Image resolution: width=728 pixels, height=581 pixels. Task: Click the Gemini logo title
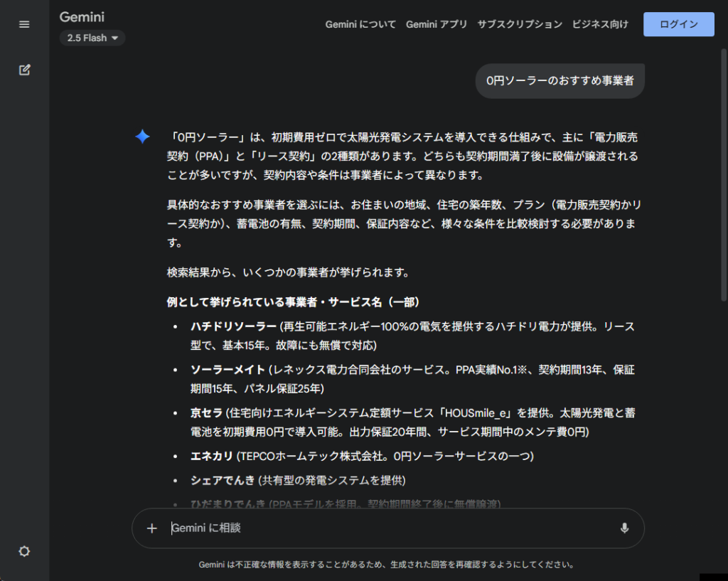82,17
